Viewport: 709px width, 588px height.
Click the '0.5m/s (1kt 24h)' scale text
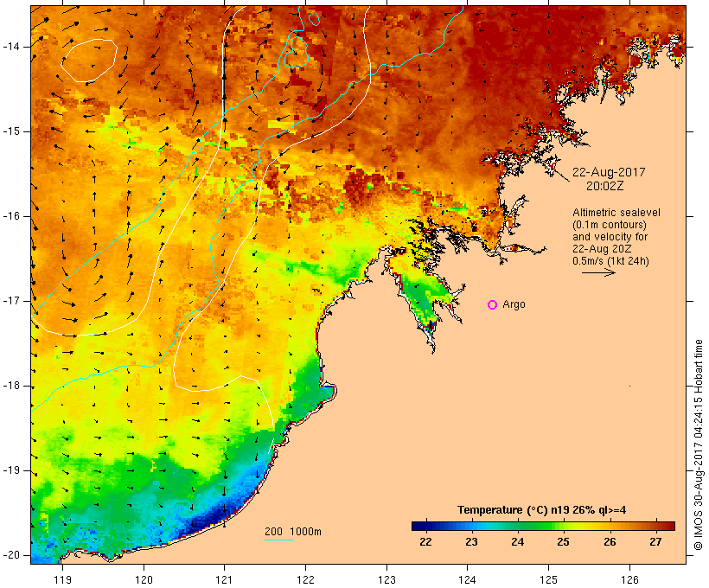[610, 261]
